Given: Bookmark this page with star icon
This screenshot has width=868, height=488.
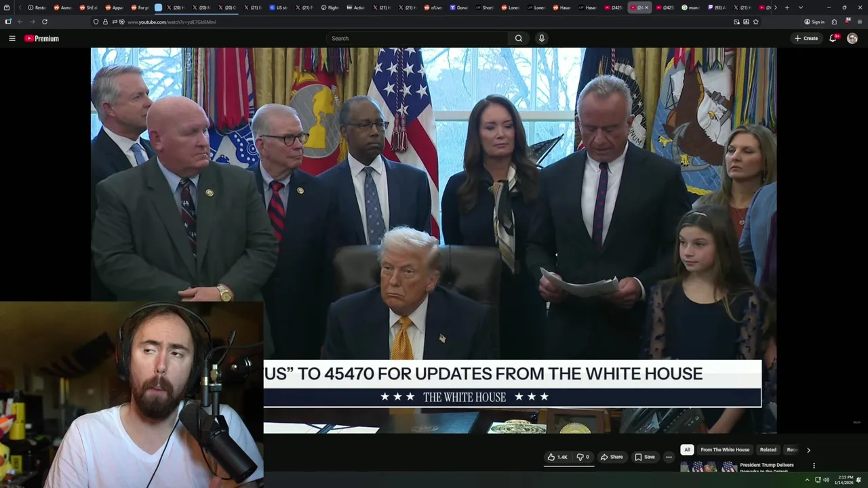Looking at the screenshot, I should [755, 22].
